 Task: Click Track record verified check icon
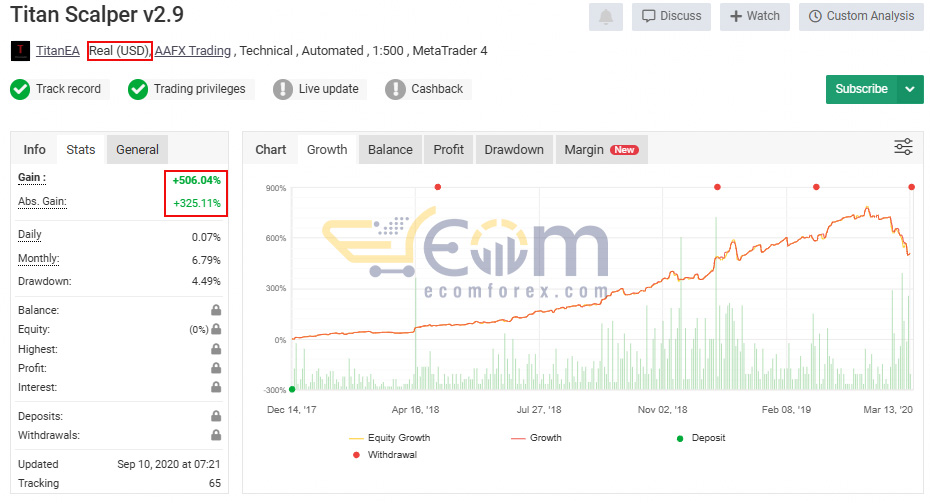pyautogui.click(x=20, y=90)
